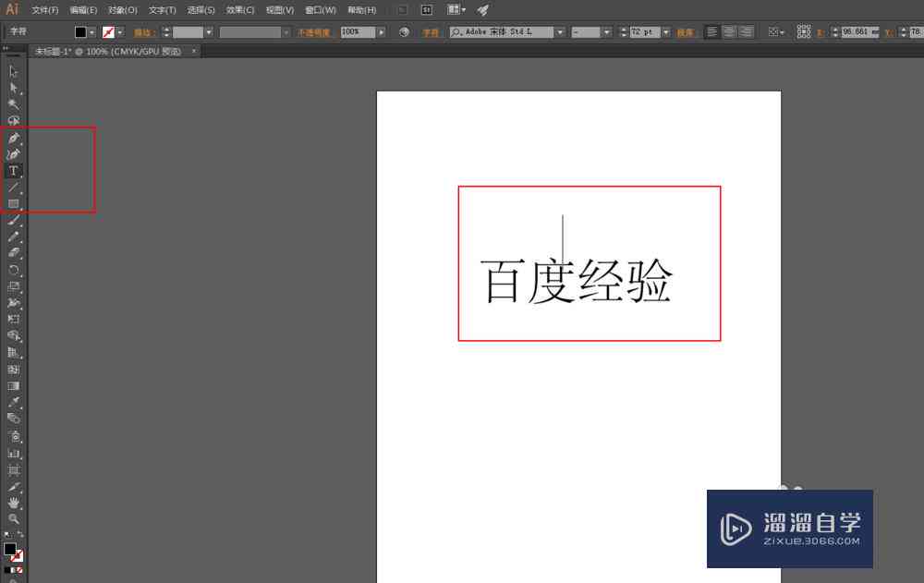Pick the Paintbrush tool
Screen dimensions: 924x583
[13, 221]
